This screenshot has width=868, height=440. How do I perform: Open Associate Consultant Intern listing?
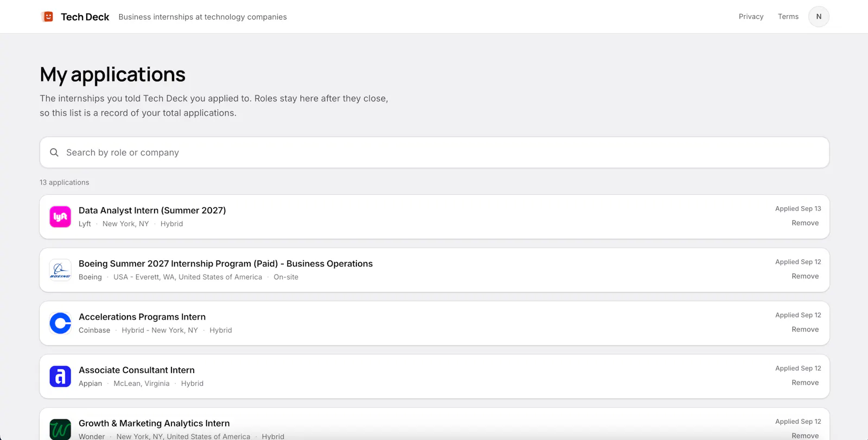(x=137, y=370)
